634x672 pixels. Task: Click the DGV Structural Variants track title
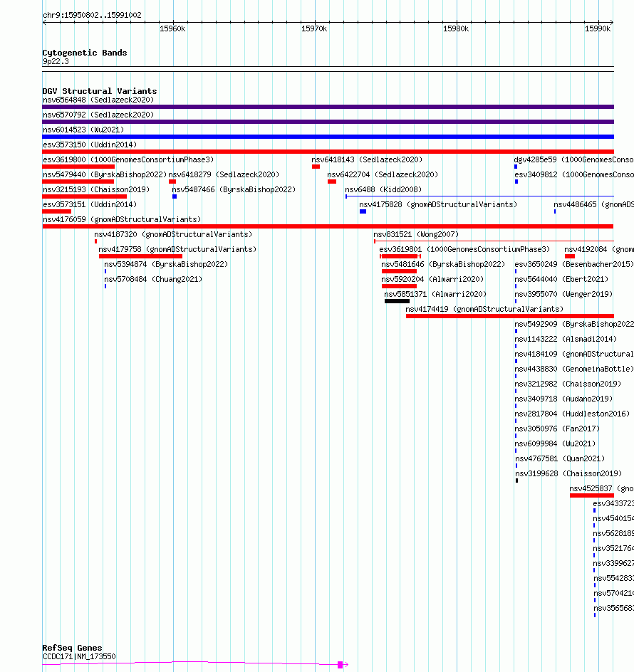(100, 91)
